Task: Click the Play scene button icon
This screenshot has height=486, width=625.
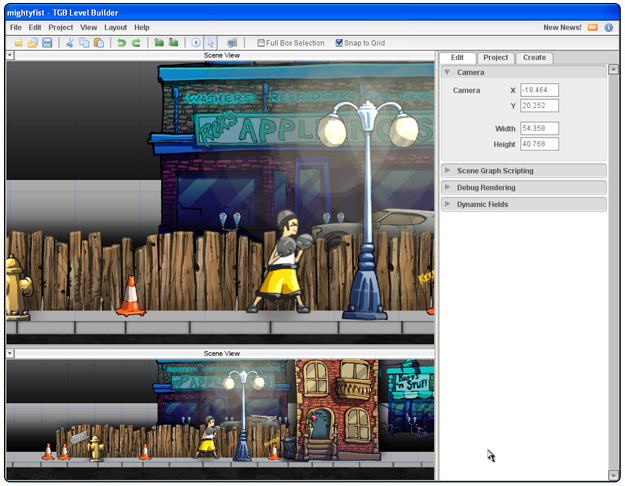Action: click(196, 43)
